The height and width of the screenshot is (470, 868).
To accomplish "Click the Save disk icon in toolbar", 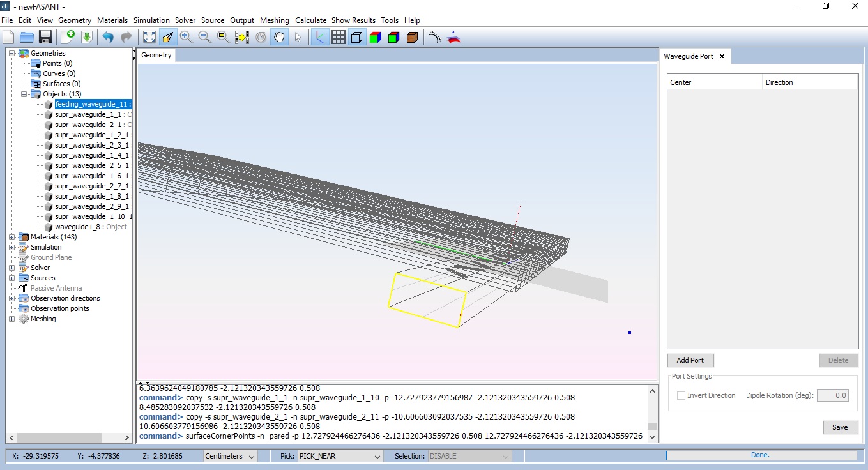I will [x=45, y=37].
